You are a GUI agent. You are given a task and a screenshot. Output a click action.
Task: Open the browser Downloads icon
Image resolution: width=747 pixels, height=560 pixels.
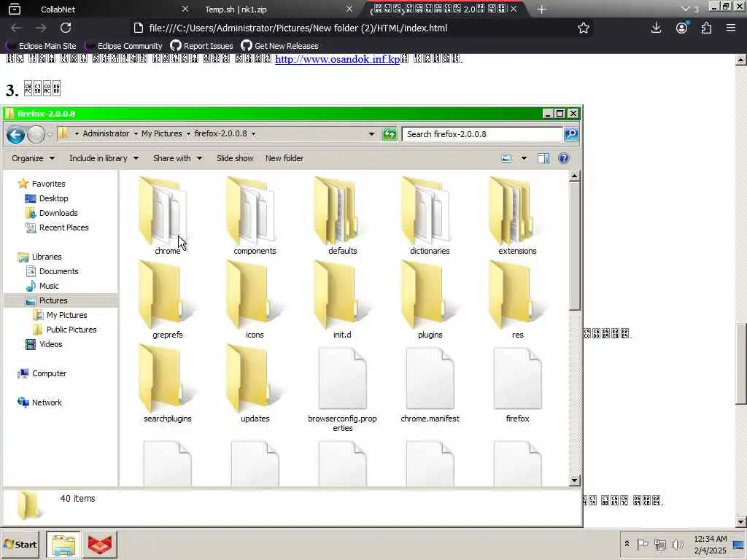(x=656, y=28)
